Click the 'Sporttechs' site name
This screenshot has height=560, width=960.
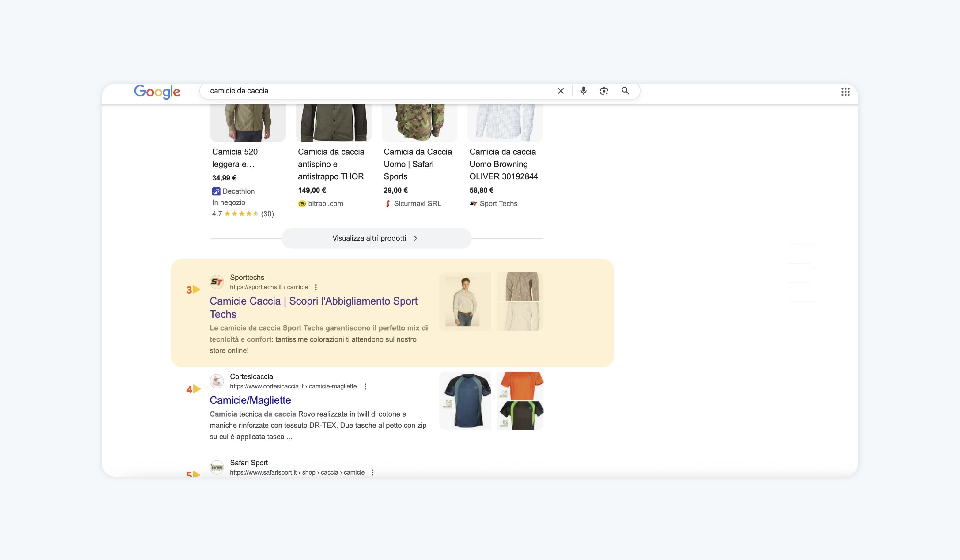247,277
